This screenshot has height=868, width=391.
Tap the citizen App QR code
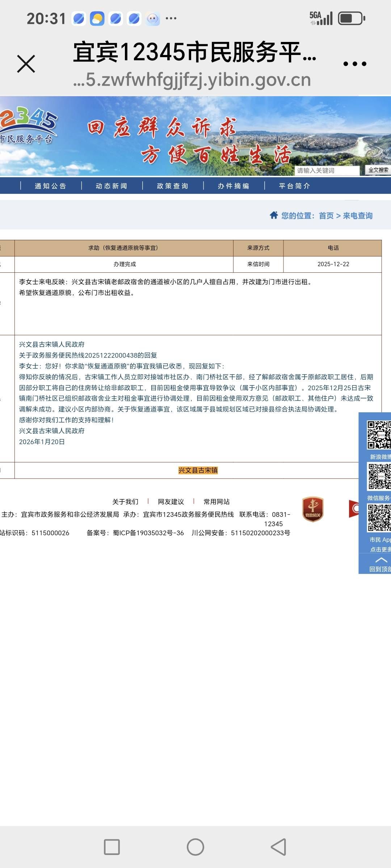379,518
